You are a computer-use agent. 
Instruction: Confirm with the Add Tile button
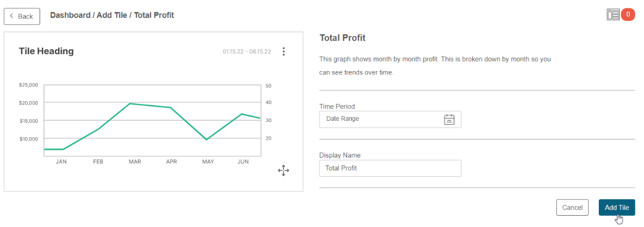click(616, 207)
